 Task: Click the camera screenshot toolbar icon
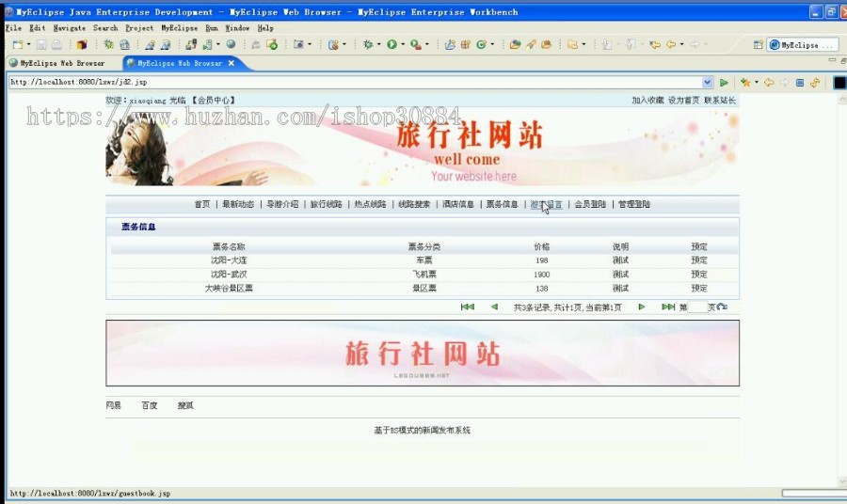pyautogui.click(x=298, y=45)
